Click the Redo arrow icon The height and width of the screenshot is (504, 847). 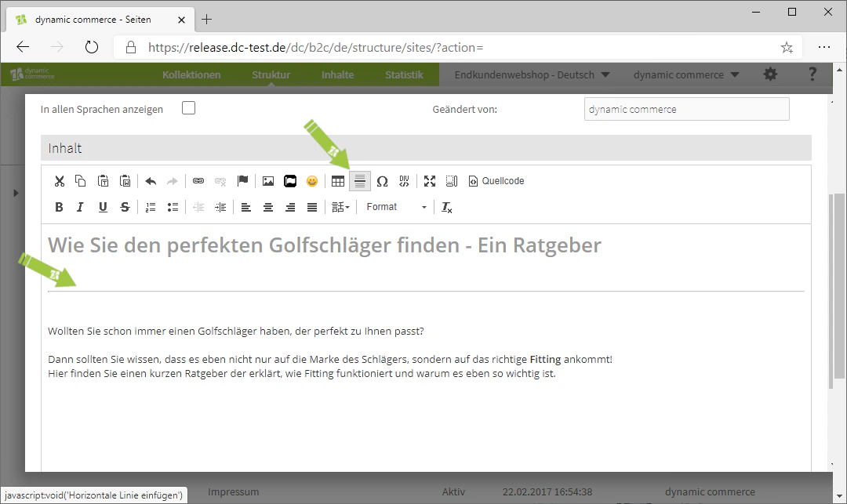pyautogui.click(x=173, y=181)
